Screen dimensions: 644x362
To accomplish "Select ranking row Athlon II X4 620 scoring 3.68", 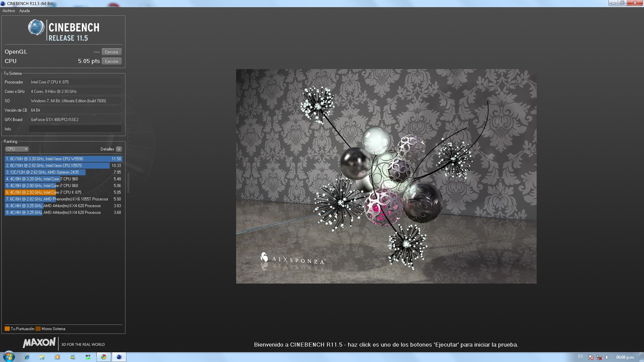I will point(63,213).
